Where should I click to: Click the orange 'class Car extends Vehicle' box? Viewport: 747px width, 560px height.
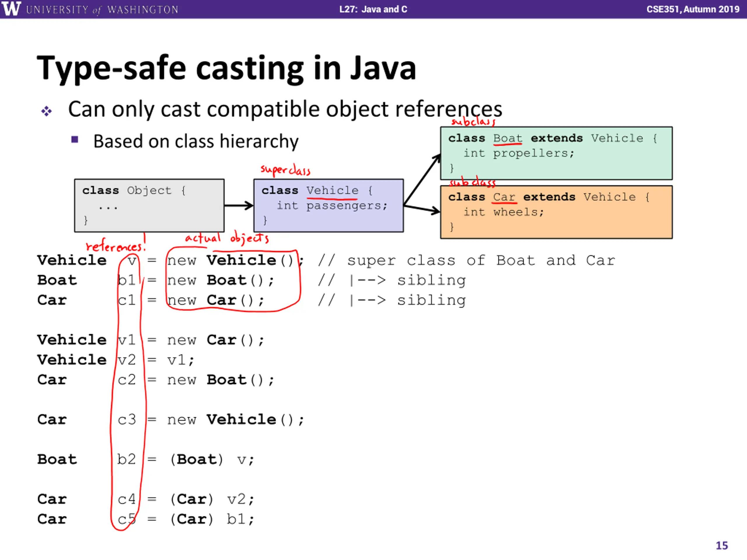click(x=556, y=212)
